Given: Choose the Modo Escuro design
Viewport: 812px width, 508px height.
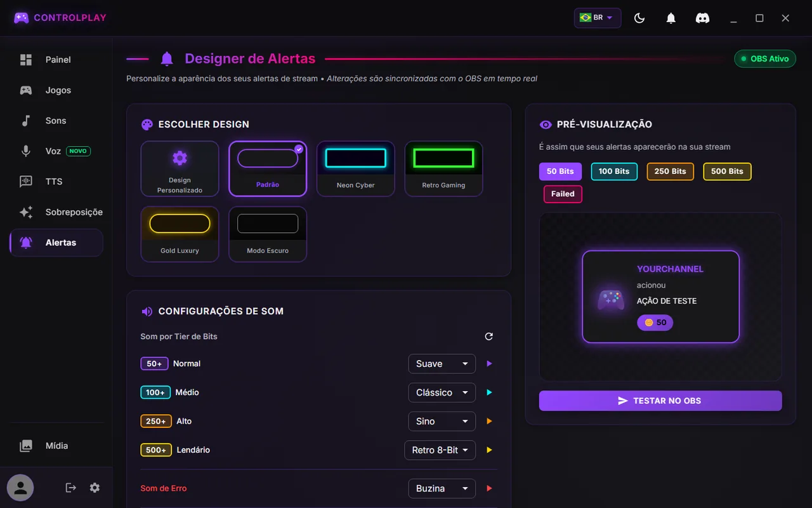Looking at the screenshot, I should tap(268, 234).
